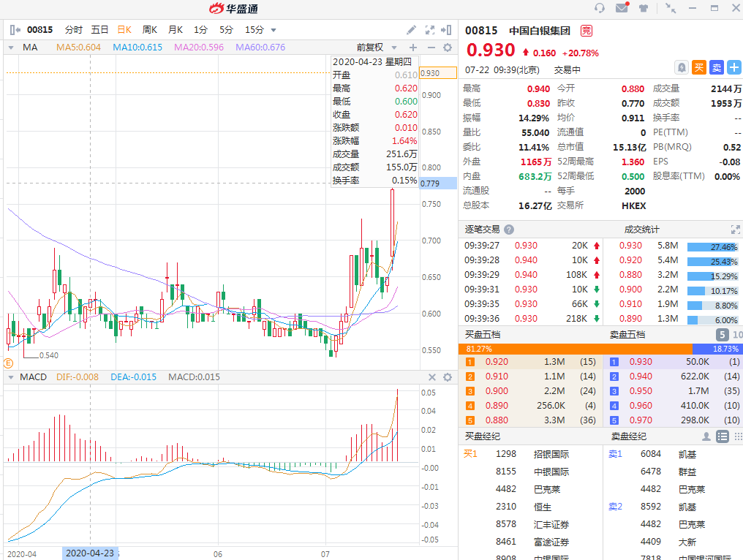Click current price tag 0.930 on axis
Viewport: 743px width, 560px height.
(x=438, y=73)
